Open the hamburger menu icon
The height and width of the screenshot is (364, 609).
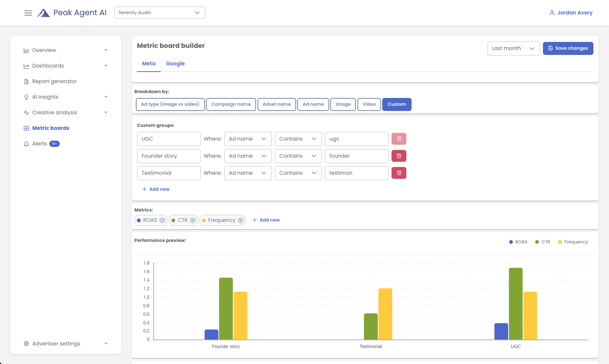[x=28, y=12]
